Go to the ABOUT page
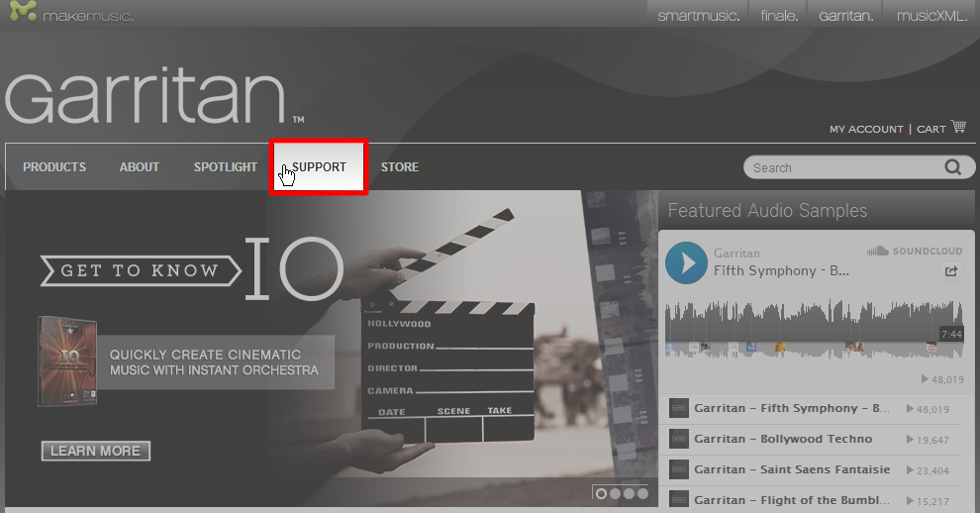This screenshot has width=980, height=513. (x=140, y=167)
